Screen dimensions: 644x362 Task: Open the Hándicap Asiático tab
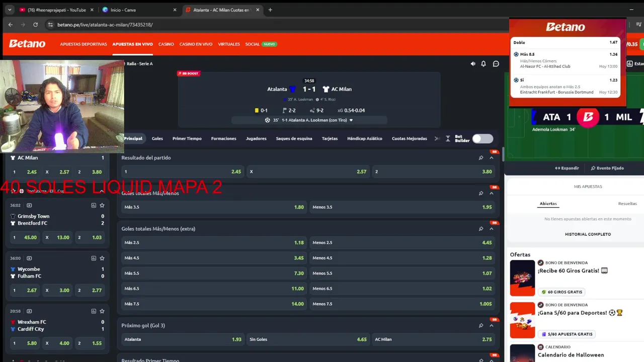pyautogui.click(x=365, y=138)
